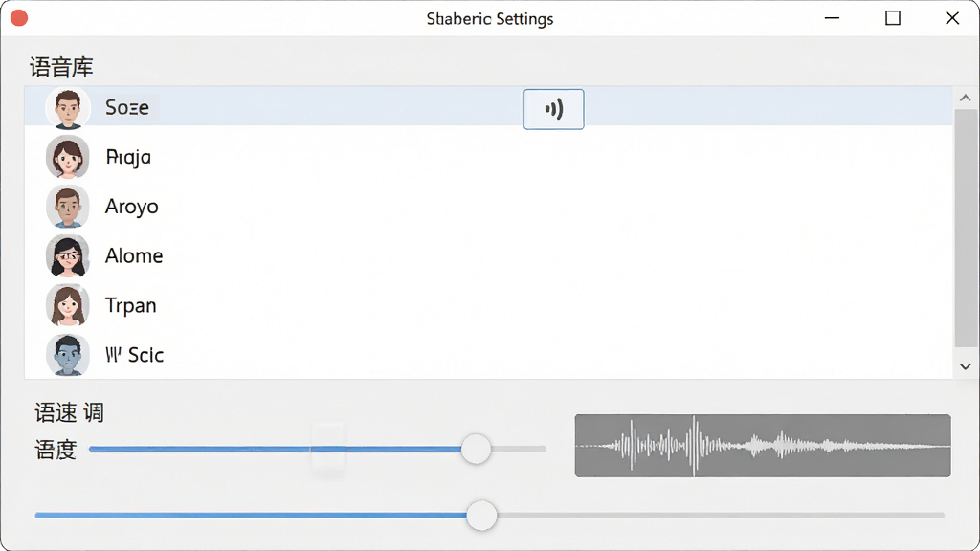
Task: Select the Scic voice at list bottom
Action: point(489,354)
